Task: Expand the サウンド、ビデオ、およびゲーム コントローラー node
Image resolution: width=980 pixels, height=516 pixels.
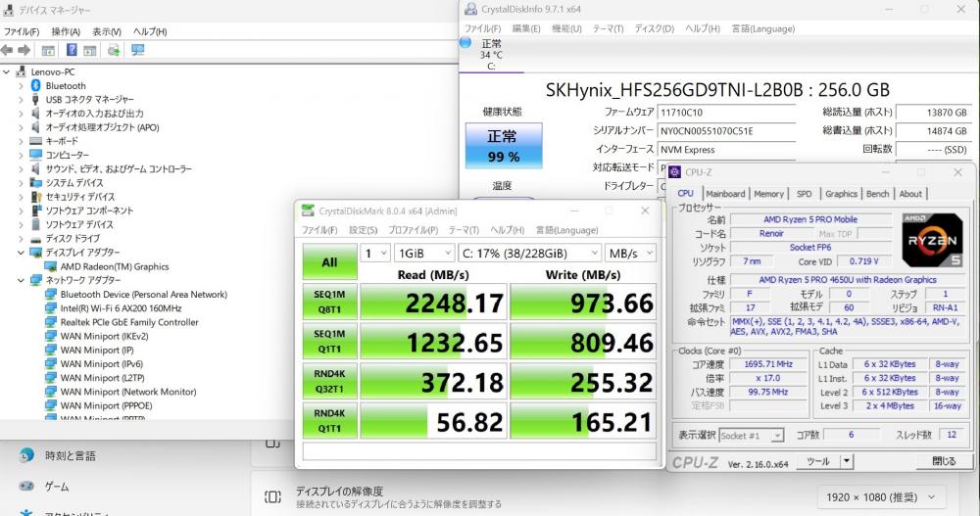Action: coord(21,168)
